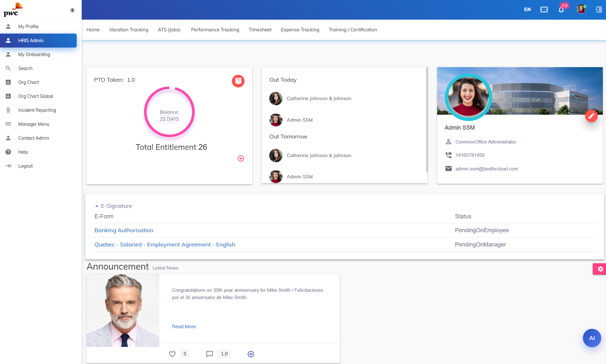Select Incident Reporting in the sidebar
606x364 pixels.
tap(37, 110)
